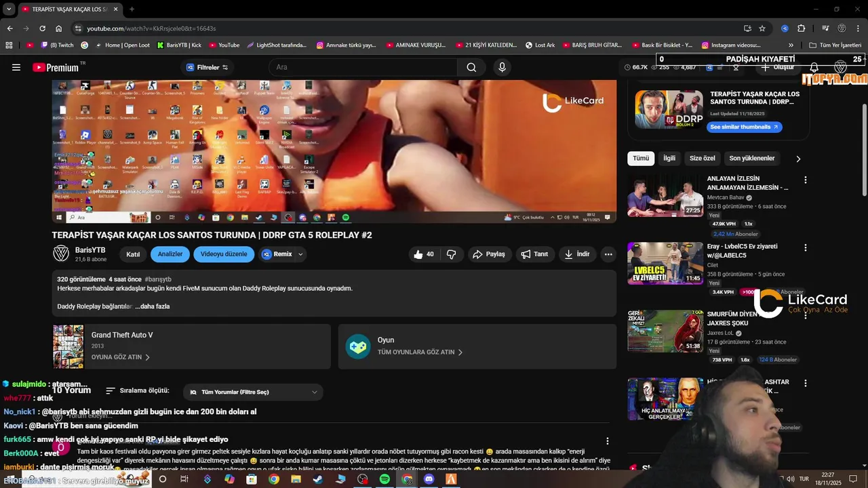Open more actions three-dot menu under video
Image resolution: width=868 pixels, height=488 pixels.
pos(608,254)
